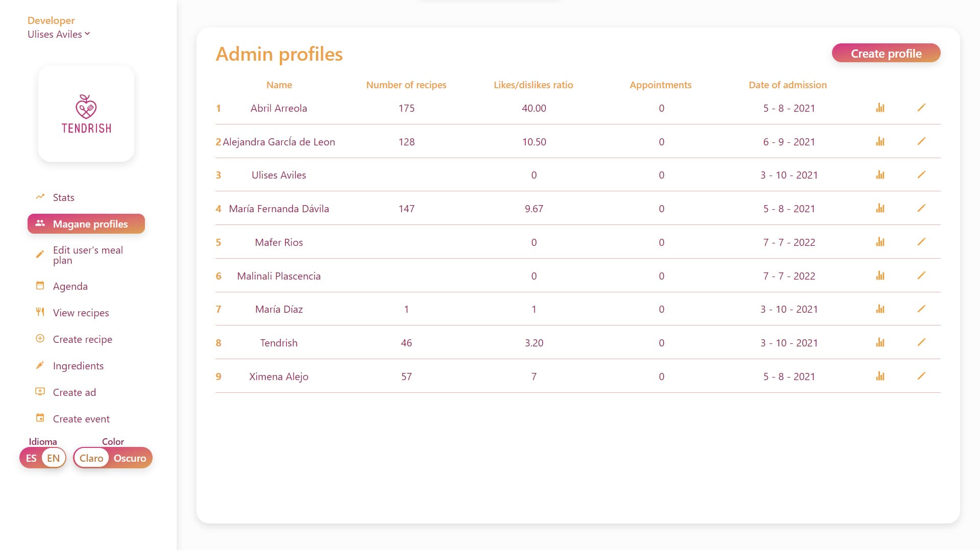Click the Create recipe plus icon
The image size is (980, 551).
(40, 338)
